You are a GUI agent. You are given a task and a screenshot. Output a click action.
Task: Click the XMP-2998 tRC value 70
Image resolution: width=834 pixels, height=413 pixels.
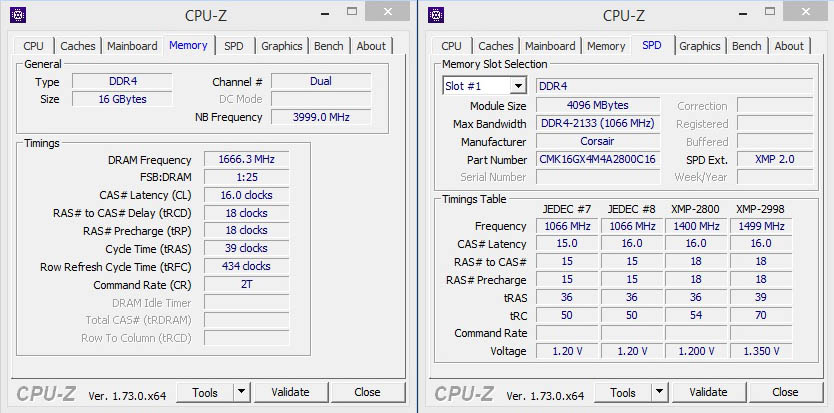(761, 316)
